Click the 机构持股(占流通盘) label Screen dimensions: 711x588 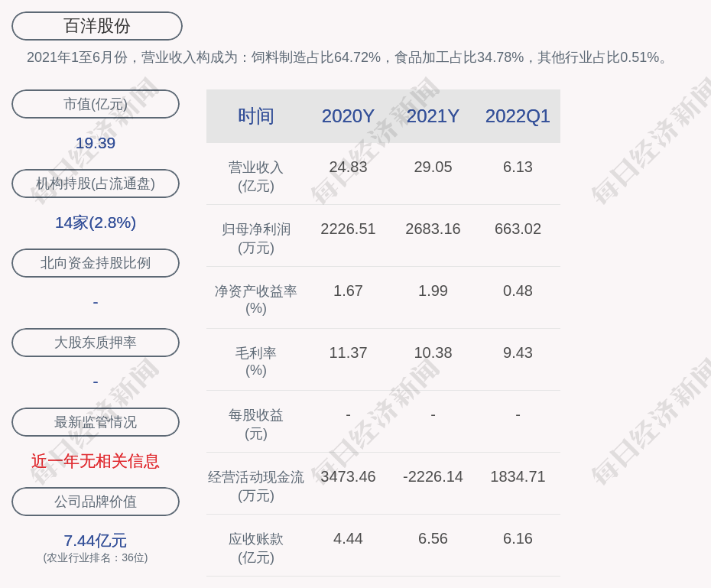click(x=96, y=184)
